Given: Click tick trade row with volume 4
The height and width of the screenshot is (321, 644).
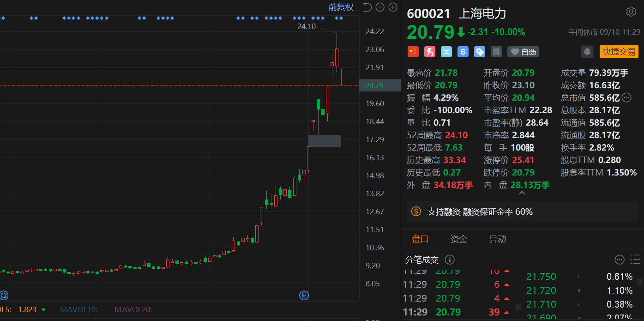Looking at the screenshot, I should click(457, 298).
